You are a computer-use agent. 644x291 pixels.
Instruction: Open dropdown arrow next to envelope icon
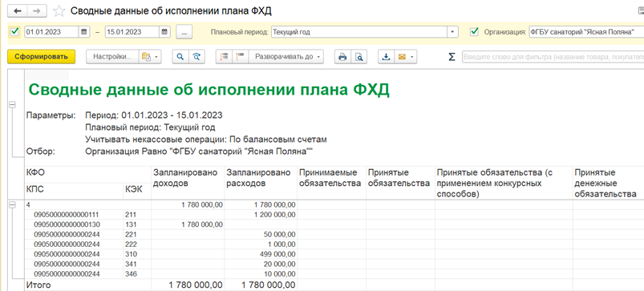click(412, 57)
